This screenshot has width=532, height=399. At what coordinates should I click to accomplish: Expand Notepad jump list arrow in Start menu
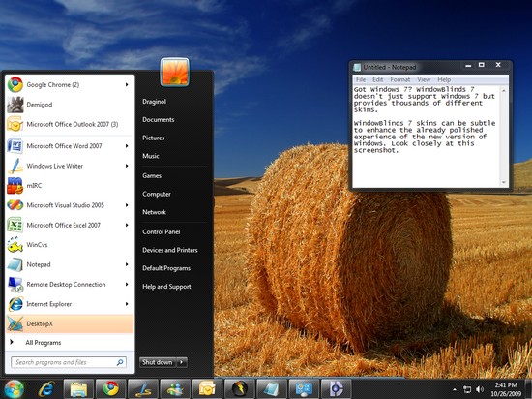pyautogui.click(x=127, y=264)
